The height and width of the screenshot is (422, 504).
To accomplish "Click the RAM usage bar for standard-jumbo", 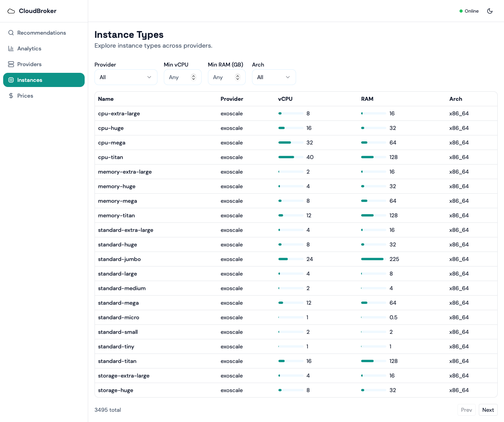I will (372, 259).
